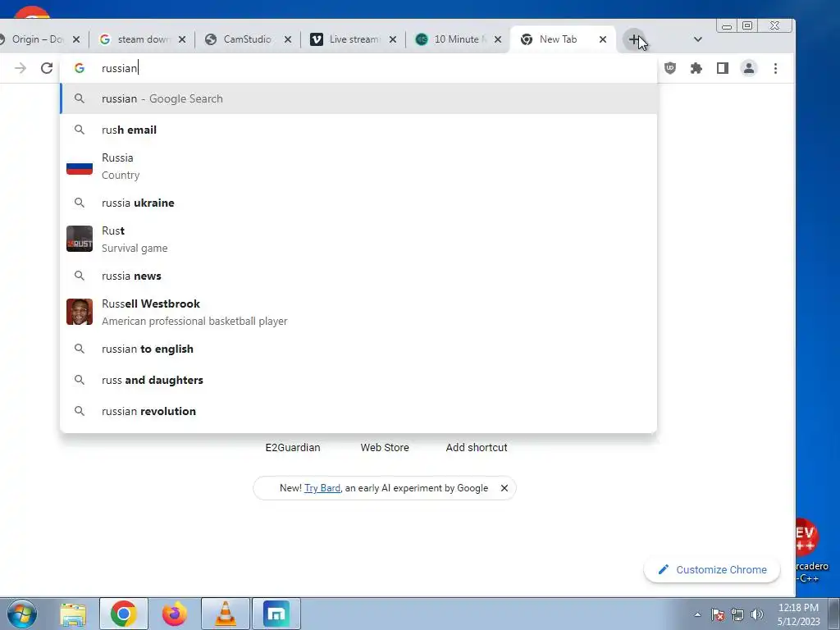Select 'russia news' suggestion
The width and height of the screenshot is (840, 630).
point(358,276)
